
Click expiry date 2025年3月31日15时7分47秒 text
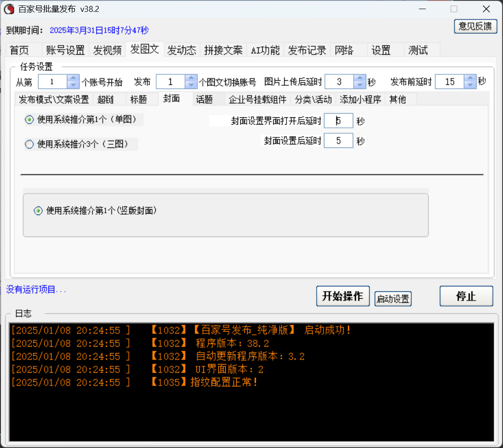point(99,30)
